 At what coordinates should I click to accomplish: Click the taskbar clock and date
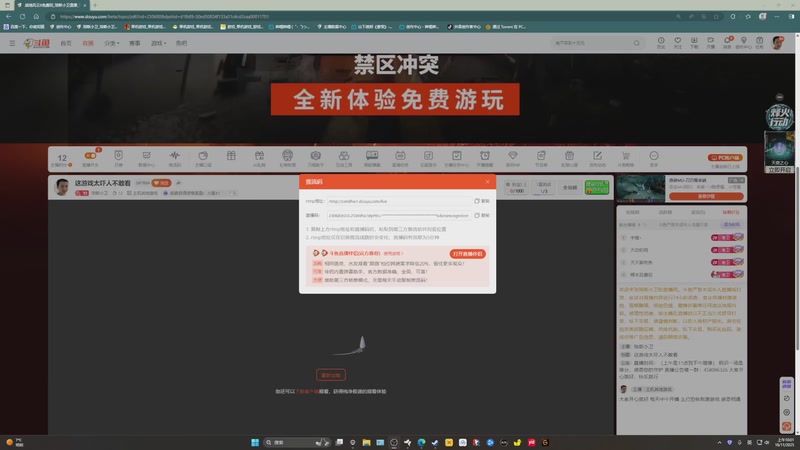786,442
